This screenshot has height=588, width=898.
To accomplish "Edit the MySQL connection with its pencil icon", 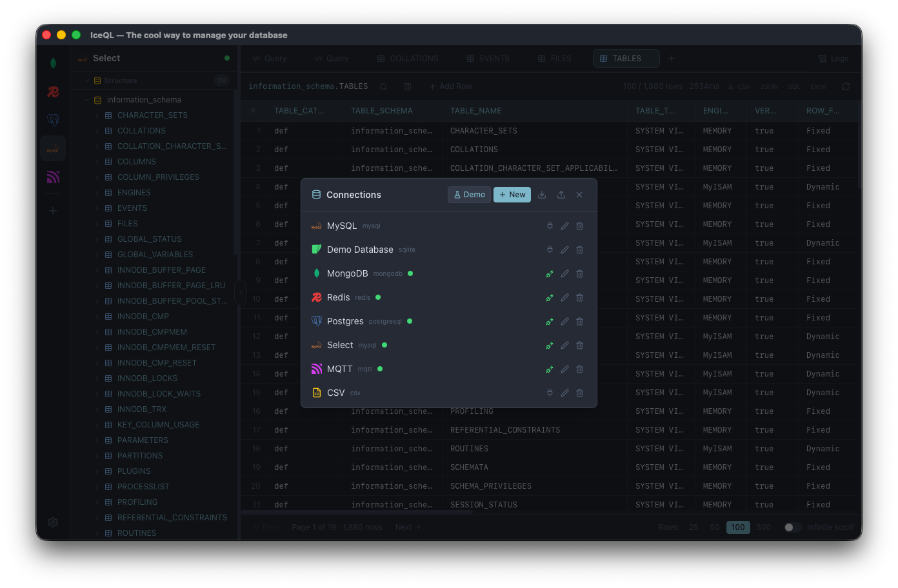I will click(564, 226).
